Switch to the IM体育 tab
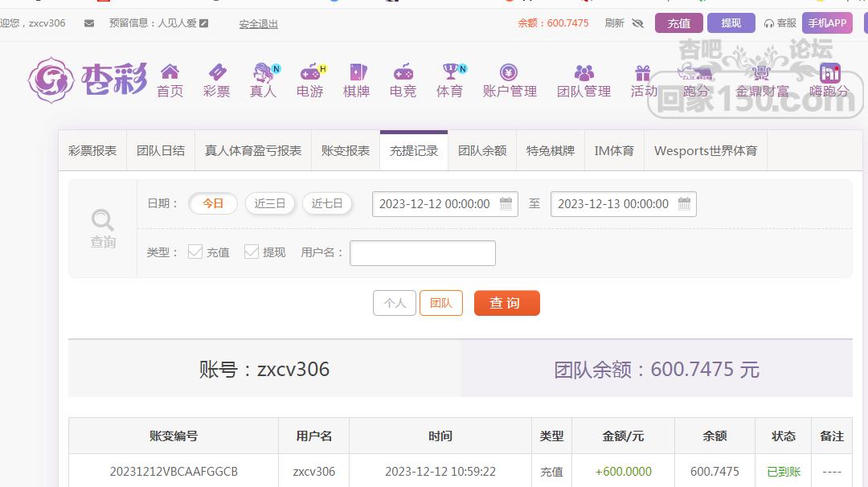 pos(614,150)
